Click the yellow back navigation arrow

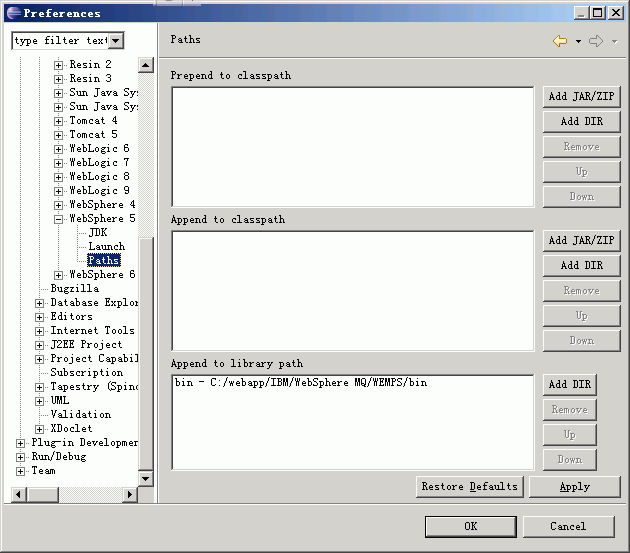(x=560, y=41)
